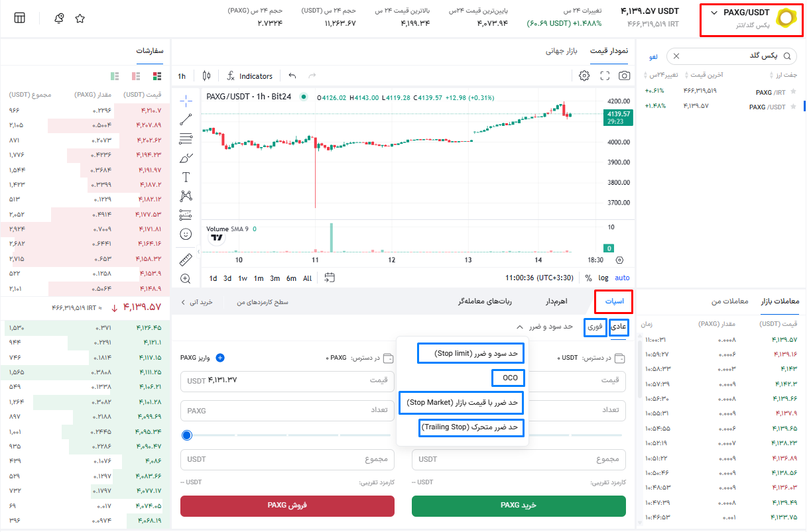Click the chart redo arrow
The image size is (809, 532).
312,76
